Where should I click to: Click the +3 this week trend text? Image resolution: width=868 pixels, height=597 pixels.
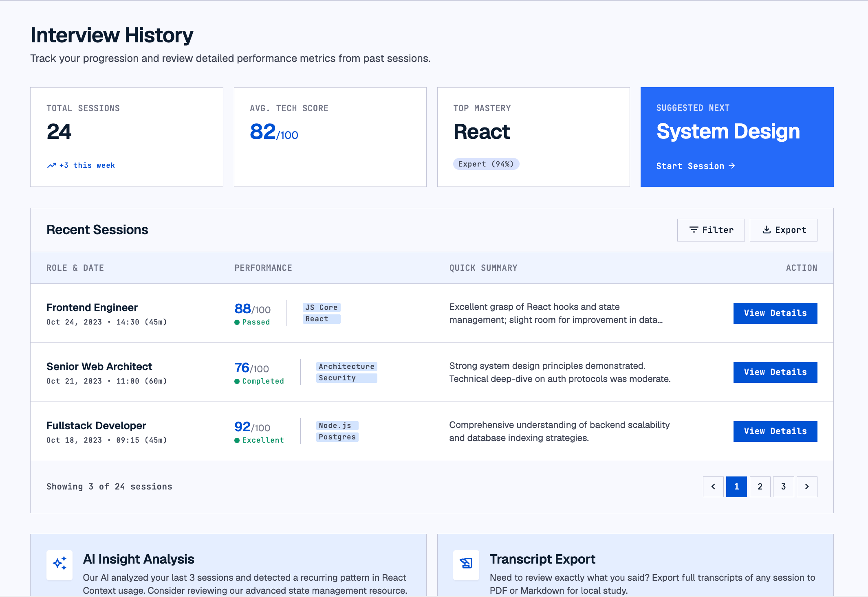[x=87, y=165]
